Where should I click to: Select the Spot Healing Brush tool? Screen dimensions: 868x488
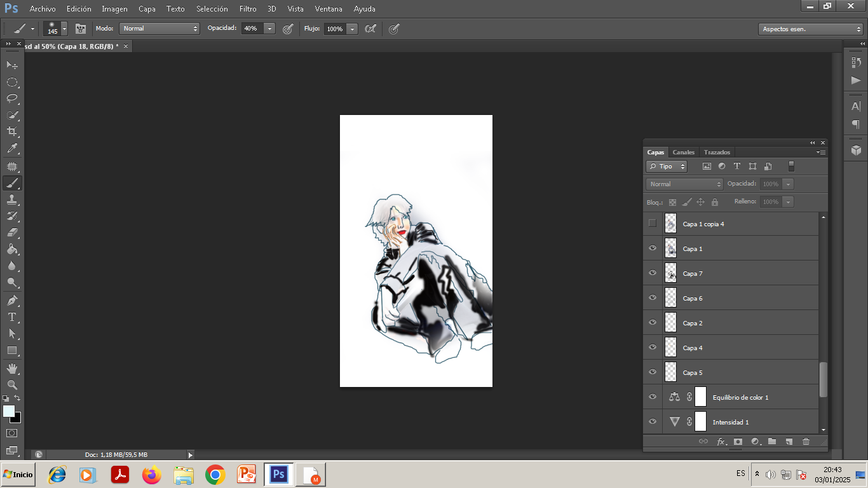12,166
